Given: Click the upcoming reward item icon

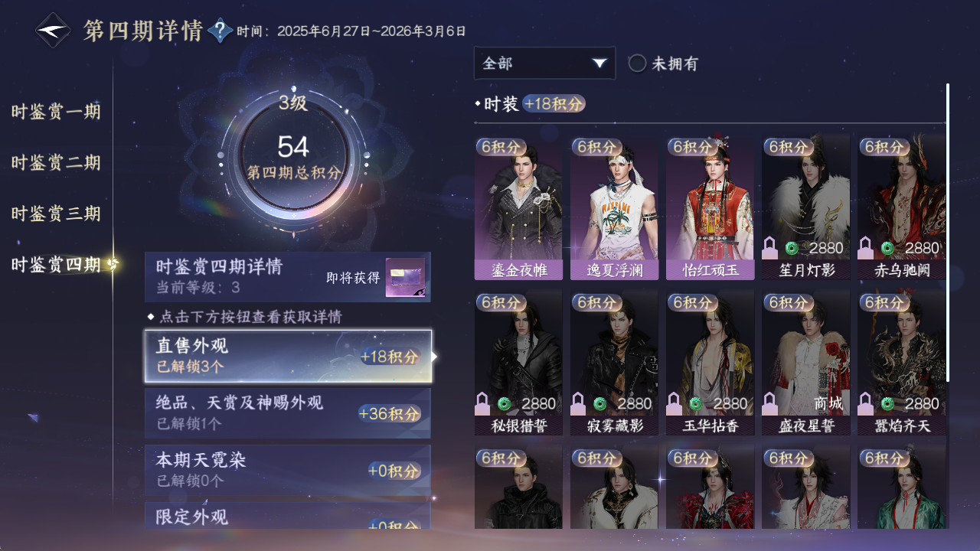Looking at the screenshot, I should pos(405,278).
